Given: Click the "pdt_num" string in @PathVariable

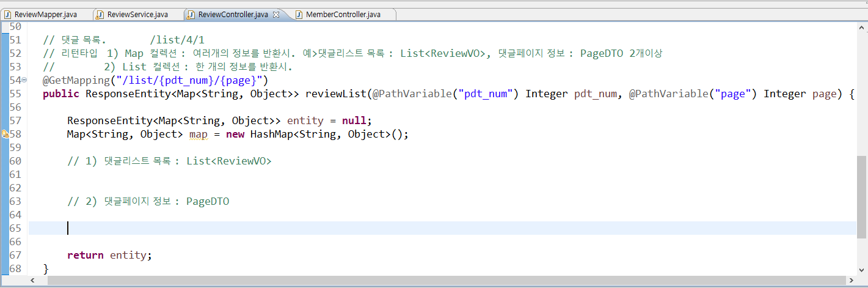Looking at the screenshot, I should point(486,94).
